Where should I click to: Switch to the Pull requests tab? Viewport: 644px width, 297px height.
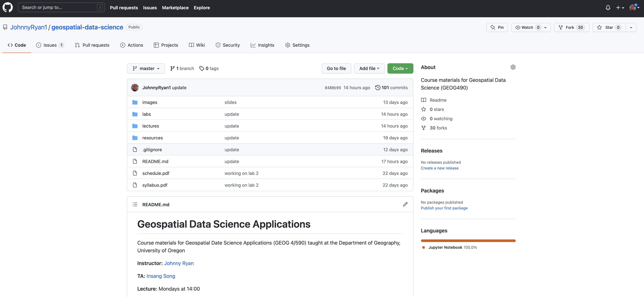(x=92, y=45)
